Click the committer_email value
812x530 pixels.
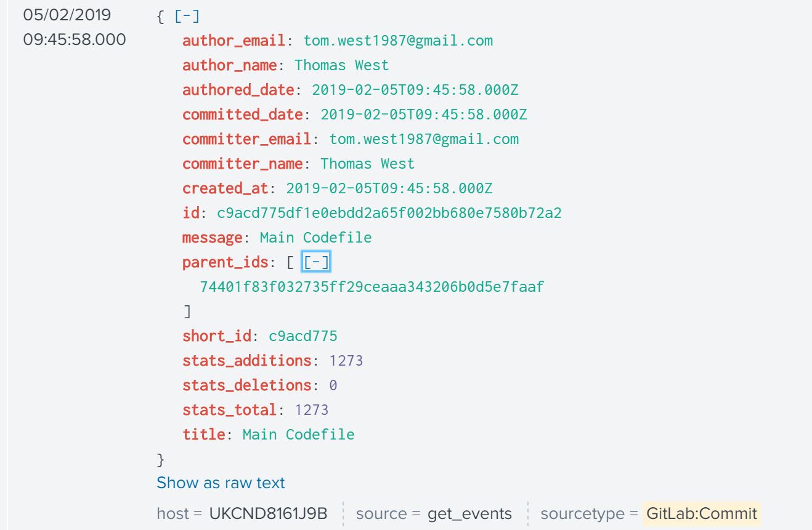coord(424,139)
